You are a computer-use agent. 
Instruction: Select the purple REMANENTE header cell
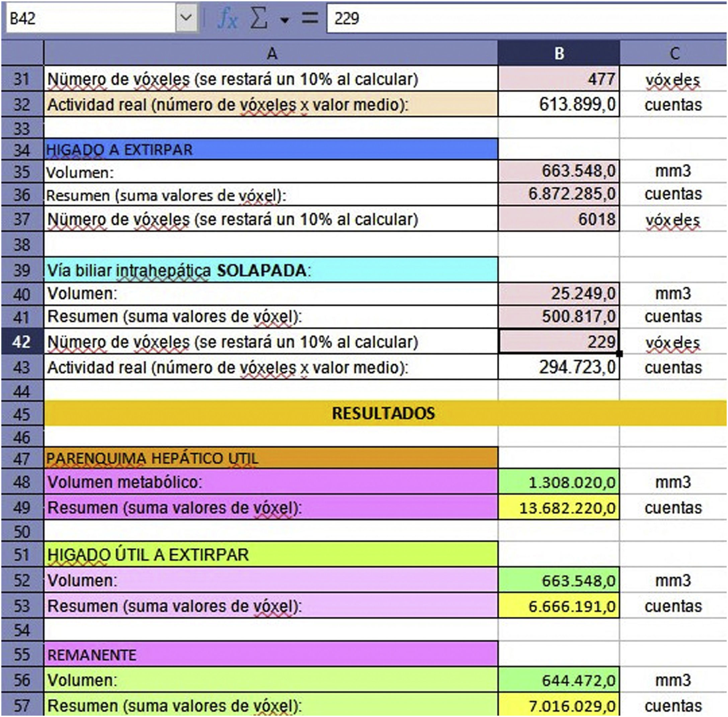[x=271, y=655]
